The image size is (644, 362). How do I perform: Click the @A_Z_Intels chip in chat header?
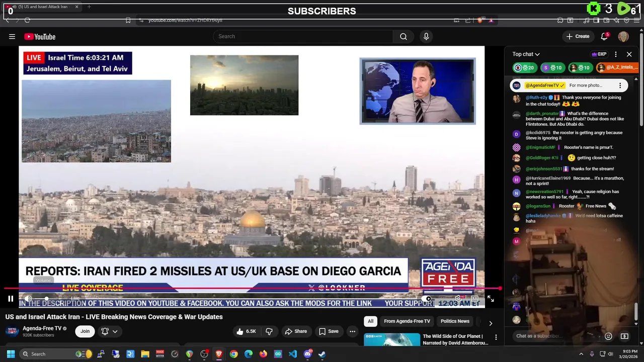pos(618,67)
